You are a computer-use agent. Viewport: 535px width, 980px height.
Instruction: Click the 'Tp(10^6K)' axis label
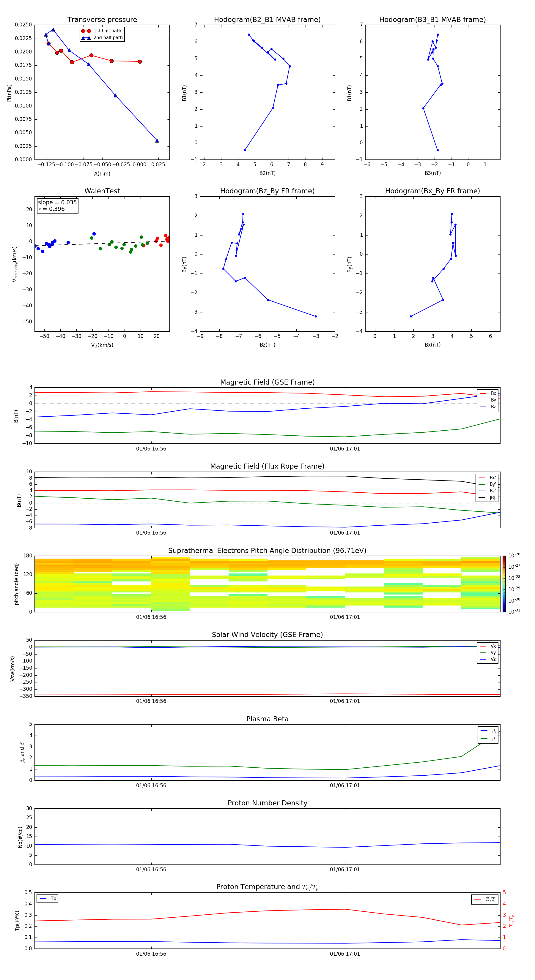[17, 921]
